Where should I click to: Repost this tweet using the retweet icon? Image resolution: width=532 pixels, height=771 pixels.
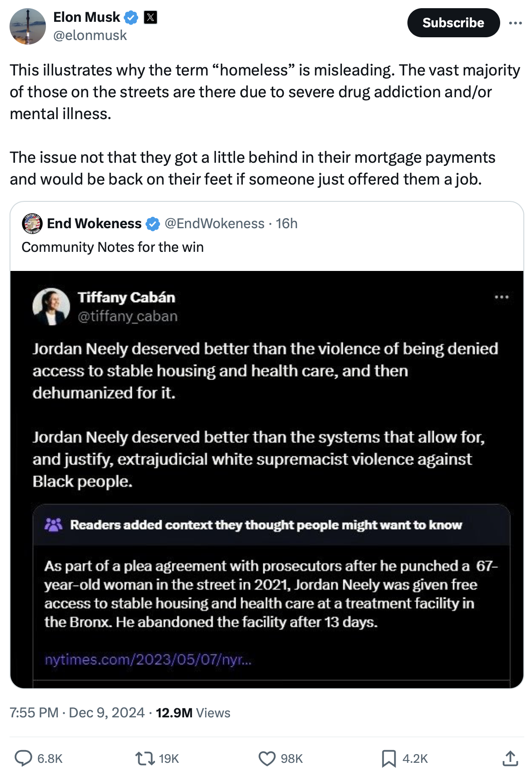pos(145,758)
